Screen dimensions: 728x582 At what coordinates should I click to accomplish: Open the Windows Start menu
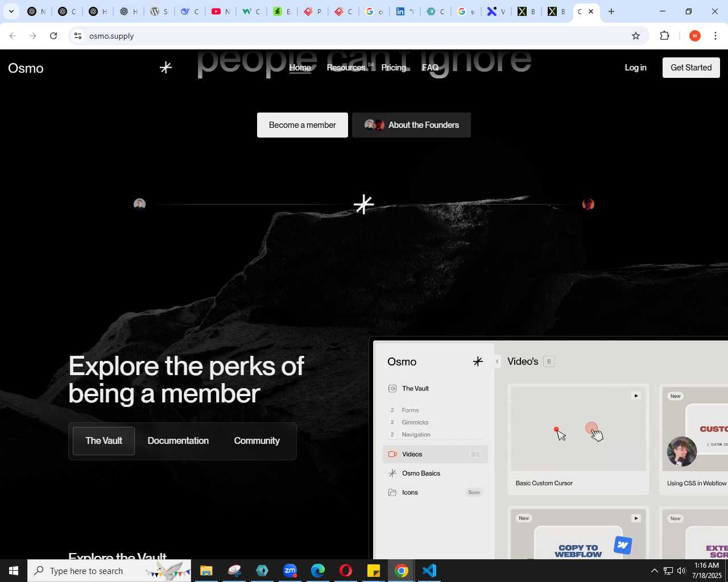coord(14,571)
